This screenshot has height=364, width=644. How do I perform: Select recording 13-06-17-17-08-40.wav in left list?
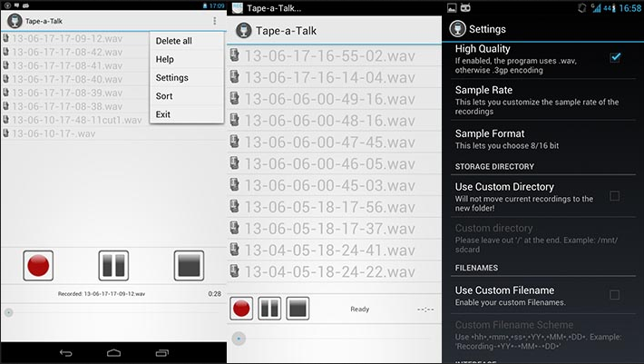click(x=67, y=79)
